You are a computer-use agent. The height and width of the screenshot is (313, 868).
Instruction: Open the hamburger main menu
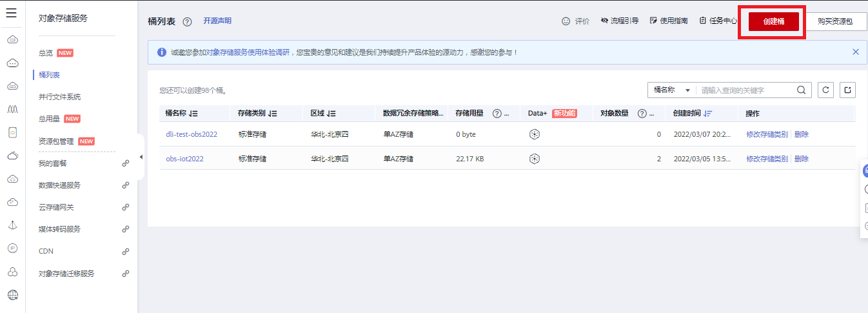(12, 14)
